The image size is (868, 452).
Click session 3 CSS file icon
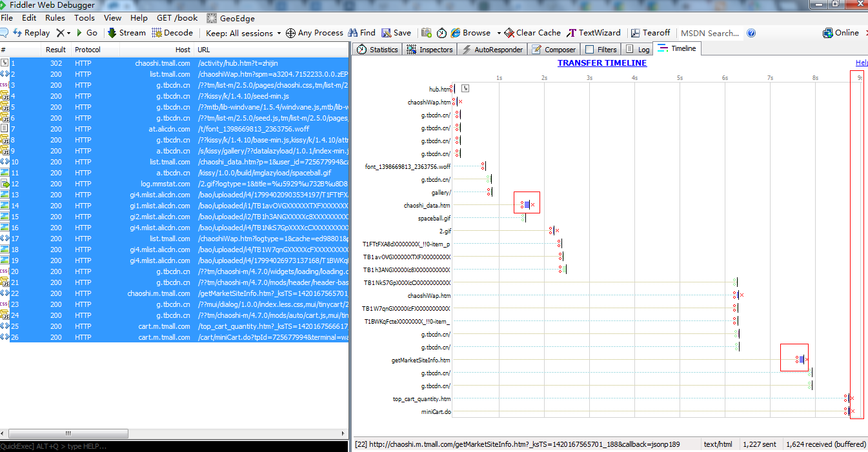coord(5,85)
